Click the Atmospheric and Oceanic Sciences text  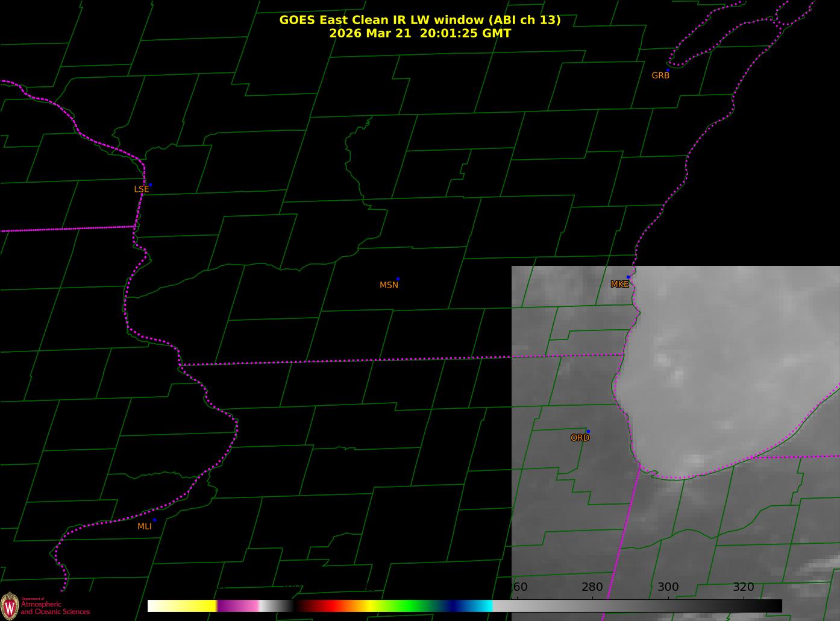tap(55, 608)
